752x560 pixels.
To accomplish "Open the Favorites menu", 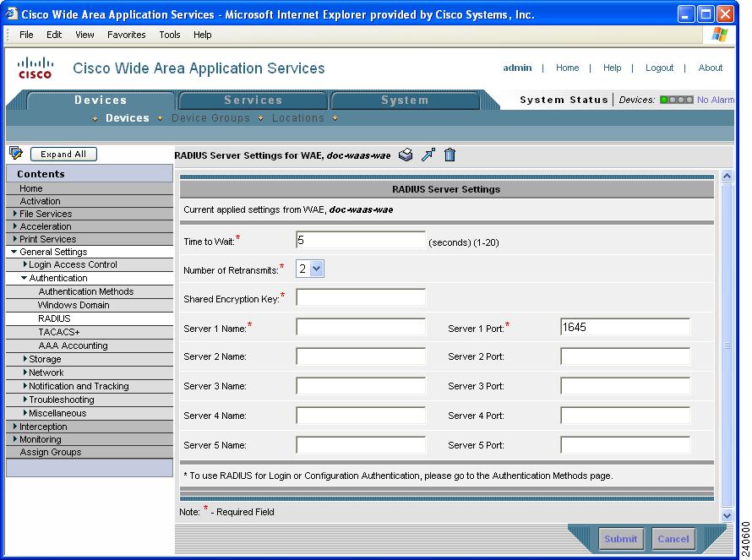I will click(x=126, y=35).
